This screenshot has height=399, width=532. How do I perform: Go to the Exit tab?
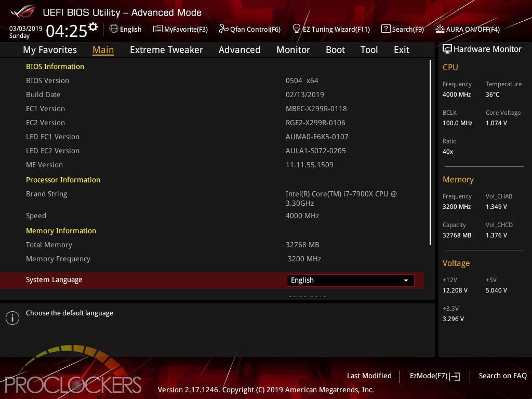coord(402,50)
